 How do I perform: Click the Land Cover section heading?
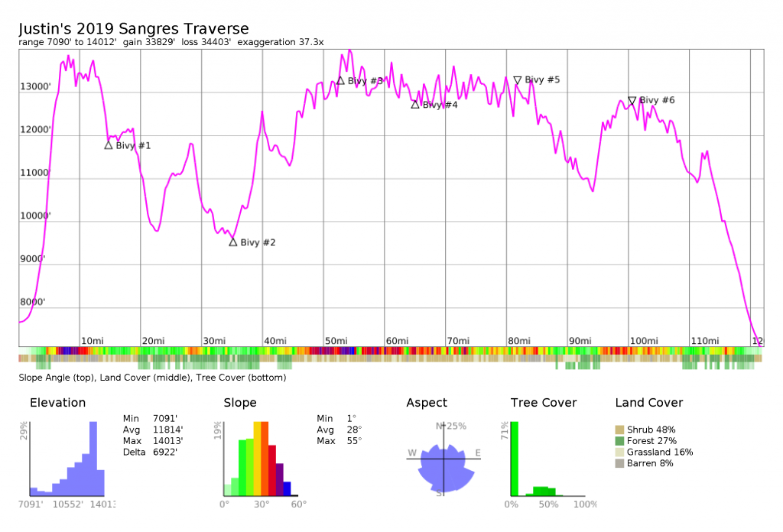pyautogui.click(x=648, y=403)
